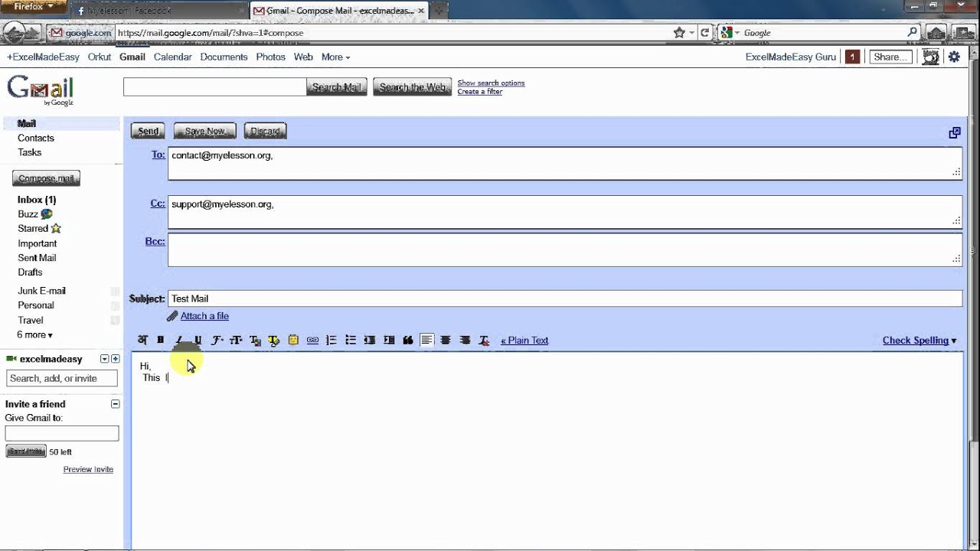This screenshot has height=551, width=980.
Task: Switch editor to Plain Text
Action: [x=524, y=341]
